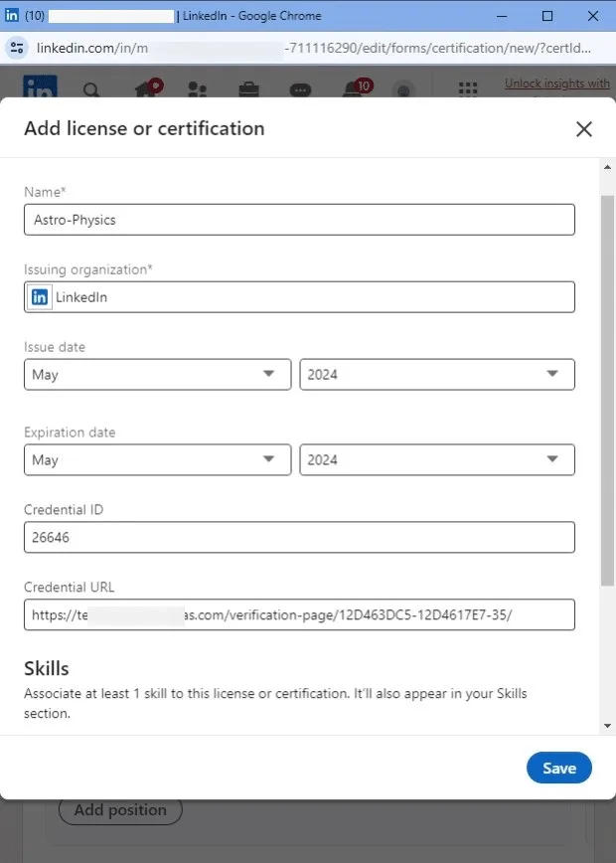
Task: Open the Expiration date year dropdown
Action: click(x=437, y=459)
